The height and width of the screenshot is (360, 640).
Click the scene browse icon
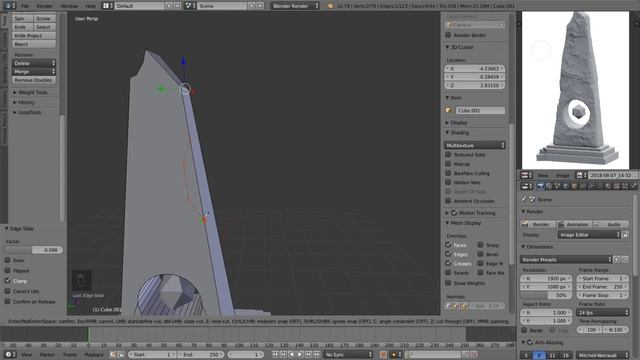point(190,6)
